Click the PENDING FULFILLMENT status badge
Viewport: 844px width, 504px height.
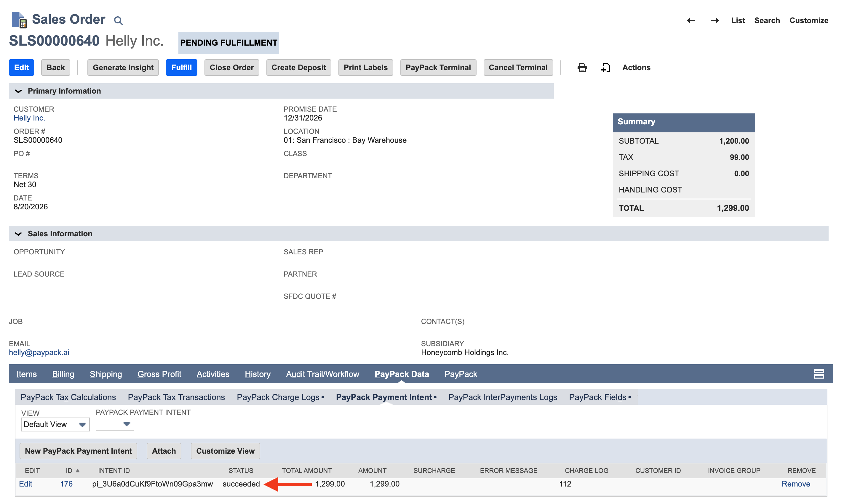[229, 43]
